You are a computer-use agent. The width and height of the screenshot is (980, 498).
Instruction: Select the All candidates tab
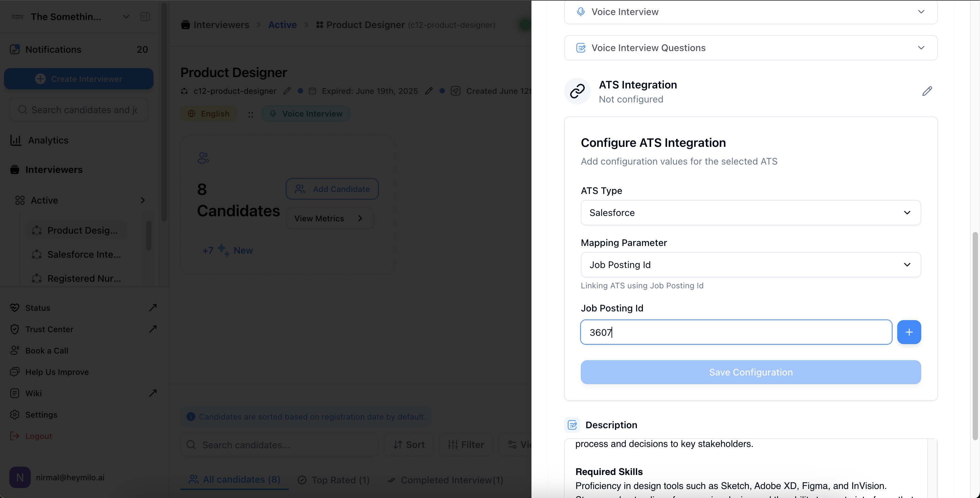coord(234,480)
